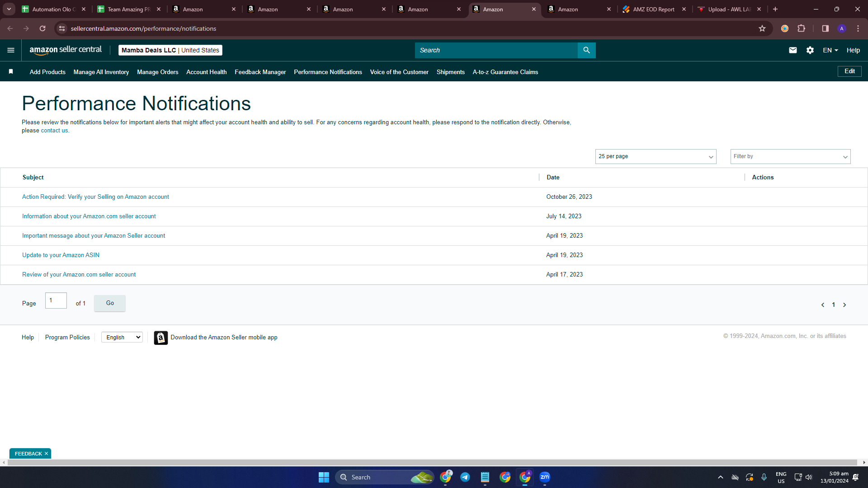View site information icon in address bar
The image size is (868, 488).
pyautogui.click(x=62, y=28)
